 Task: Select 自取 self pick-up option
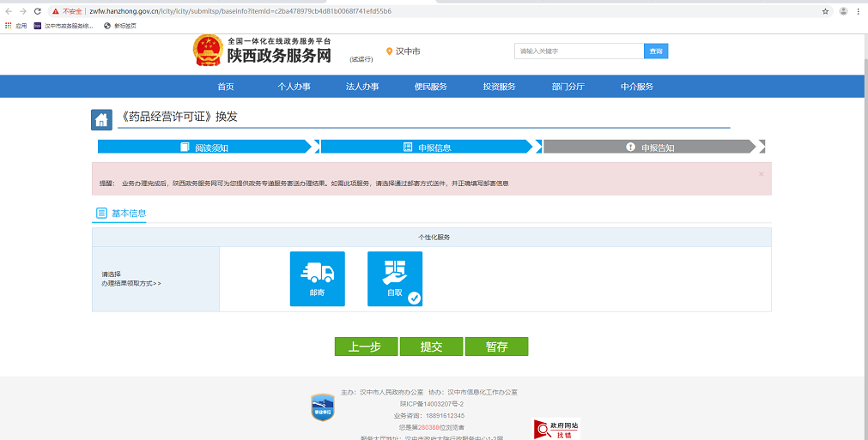coord(394,279)
